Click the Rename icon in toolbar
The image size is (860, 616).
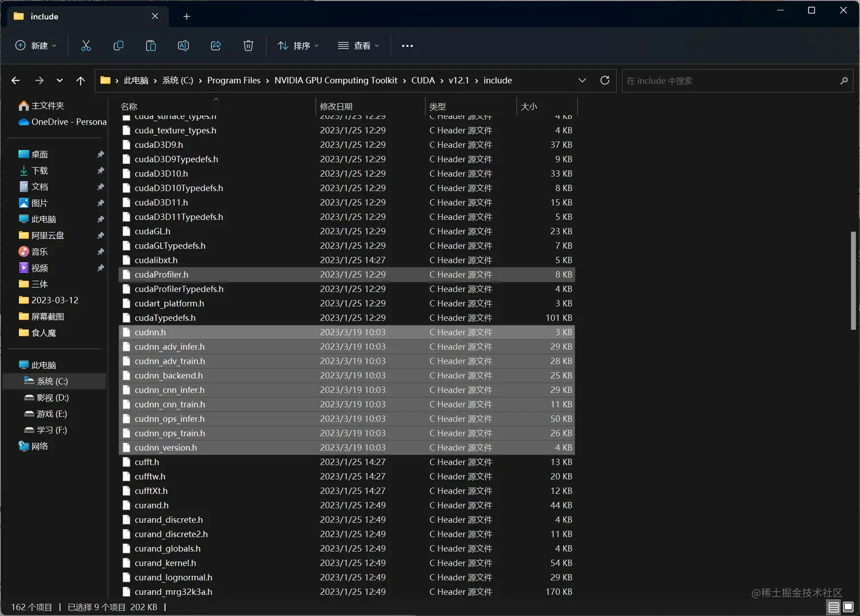pos(183,46)
